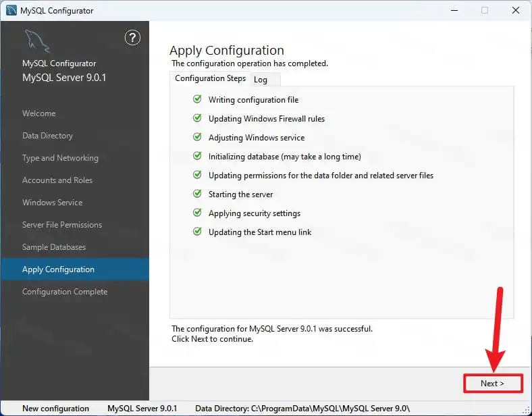This screenshot has height=416, width=532.
Task: Click the checkmark beside Updating Windows Firewall rules
Action: (197, 118)
